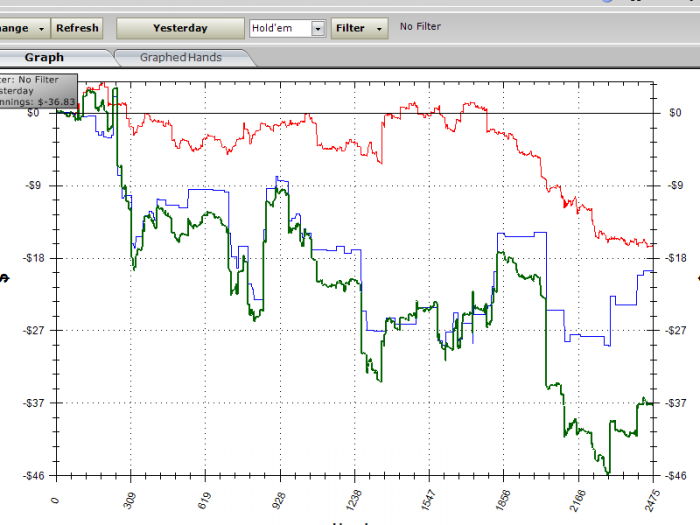Click the -$9 left axis label
The height and width of the screenshot is (525, 700).
coord(33,185)
